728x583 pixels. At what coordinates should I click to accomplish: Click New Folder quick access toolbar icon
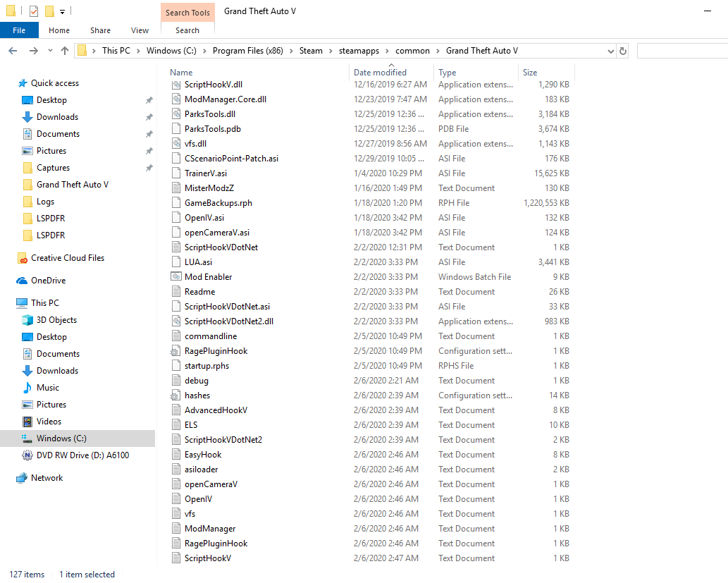[49, 11]
